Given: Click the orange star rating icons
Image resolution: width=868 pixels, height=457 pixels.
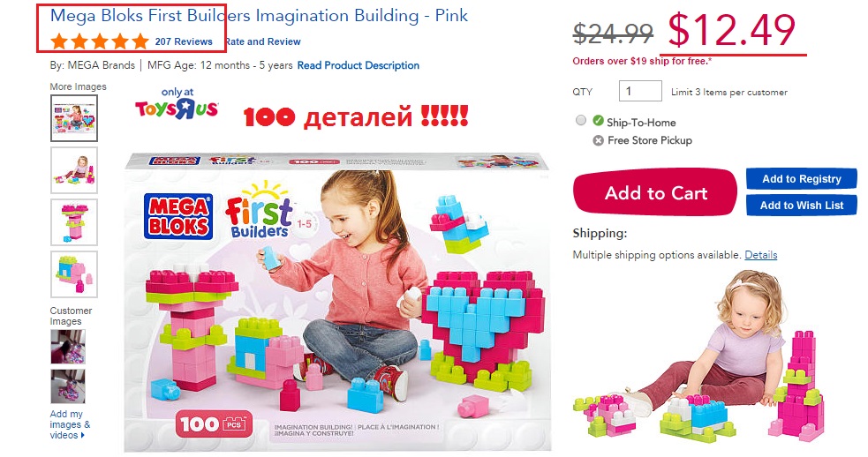Looking at the screenshot, I should (x=100, y=41).
